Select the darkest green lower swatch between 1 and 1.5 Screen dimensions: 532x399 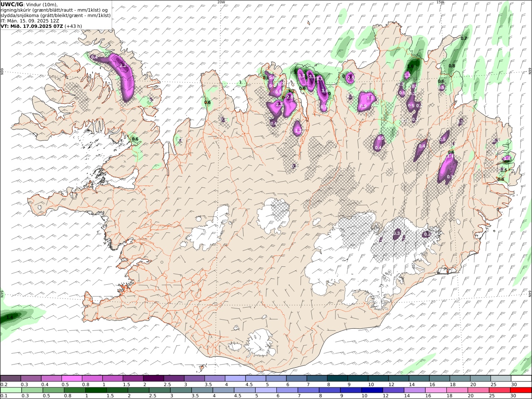pyautogui.click(x=96, y=390)
